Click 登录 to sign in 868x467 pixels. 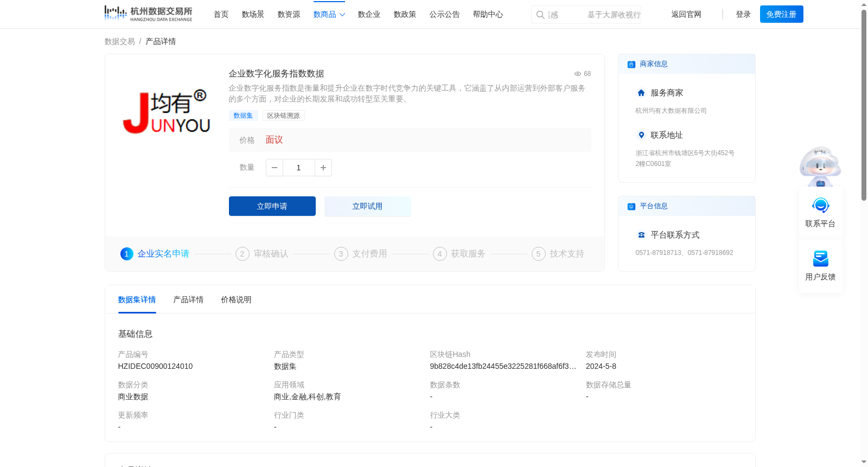pos(743,15)
